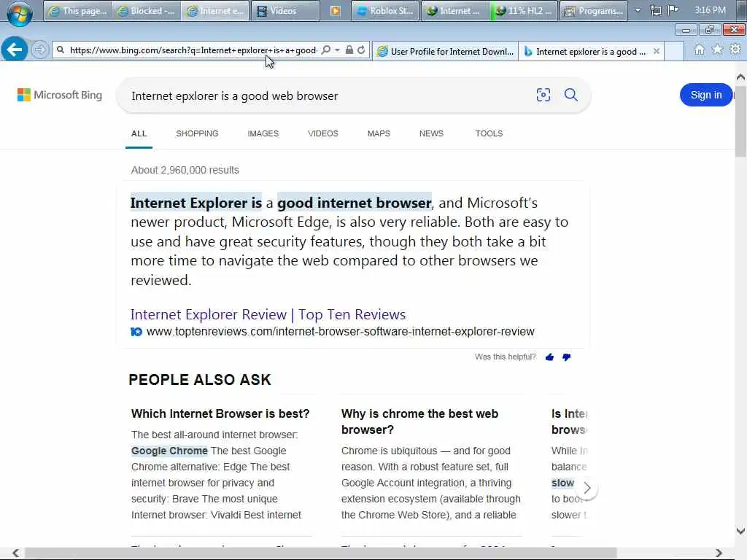Click the thumbs up helpful icon

550,357
